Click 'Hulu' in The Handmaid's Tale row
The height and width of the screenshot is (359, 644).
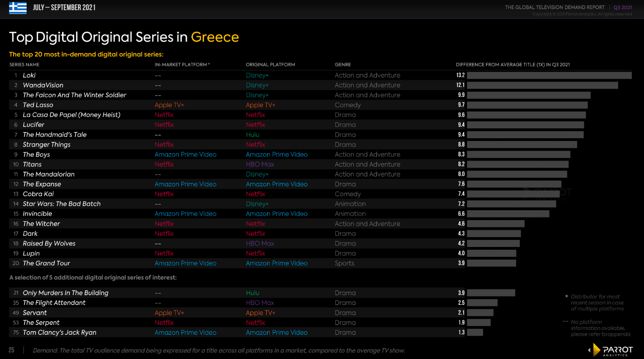253,134
